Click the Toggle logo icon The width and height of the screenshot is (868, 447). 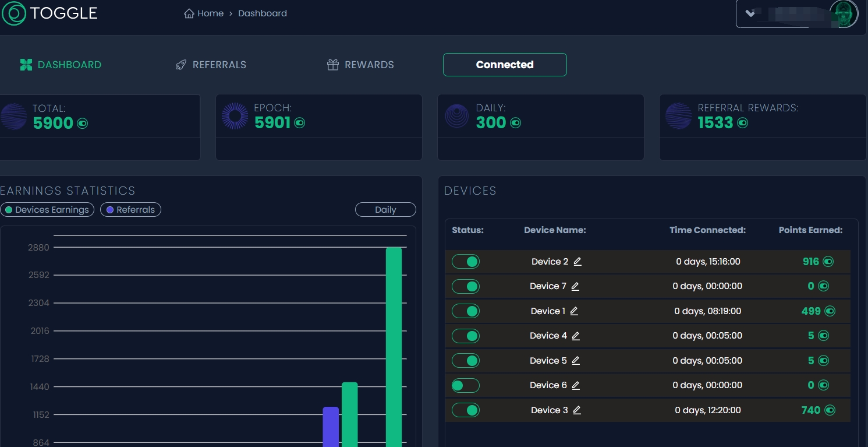[x=14, y=13]
